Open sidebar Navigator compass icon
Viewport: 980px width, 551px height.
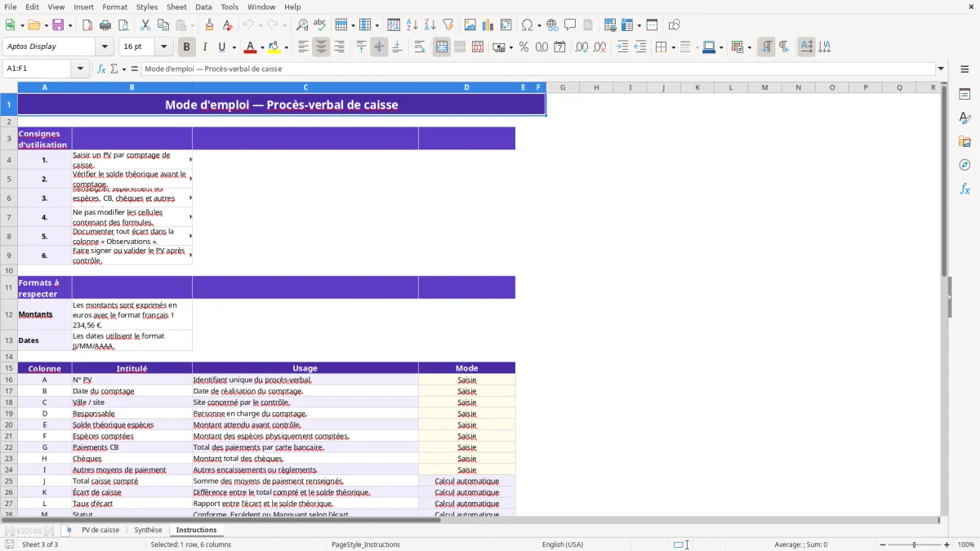[964, 166]
